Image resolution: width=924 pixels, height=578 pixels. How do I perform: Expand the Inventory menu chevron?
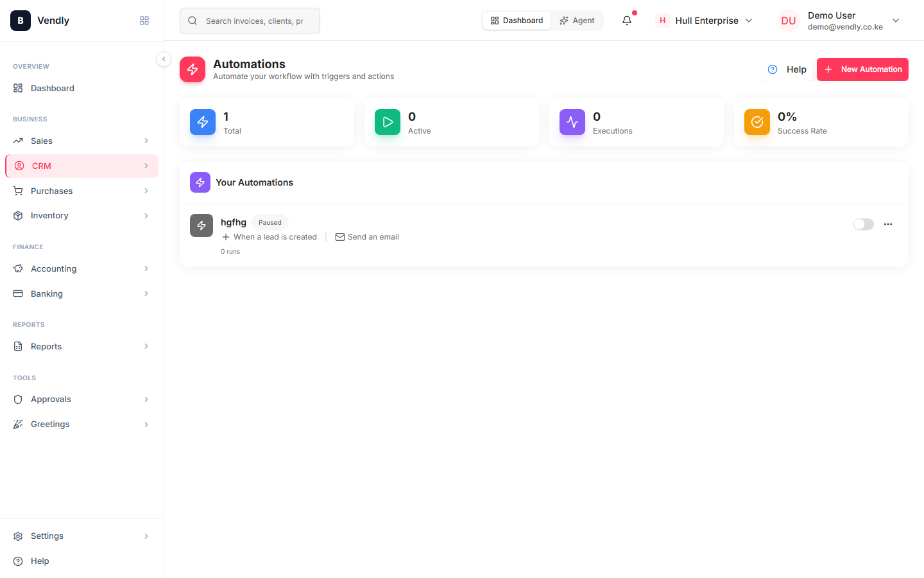point(146,216)
